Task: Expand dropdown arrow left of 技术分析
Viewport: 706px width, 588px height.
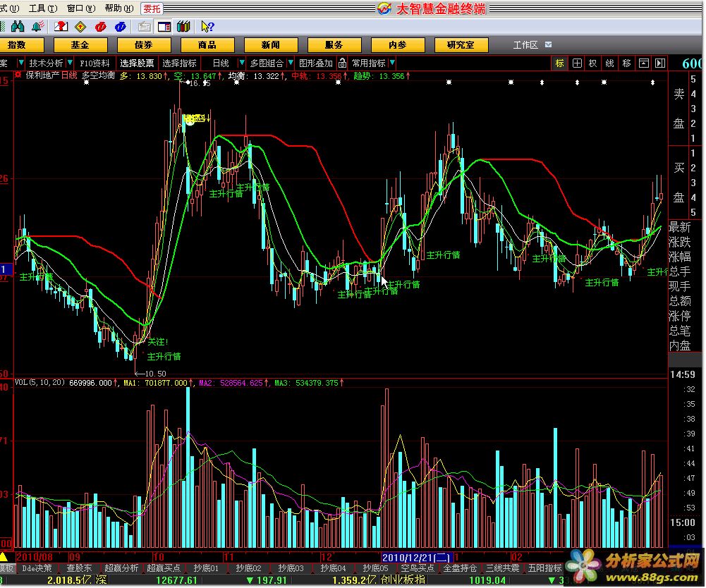Action: [x=20, y=63]
